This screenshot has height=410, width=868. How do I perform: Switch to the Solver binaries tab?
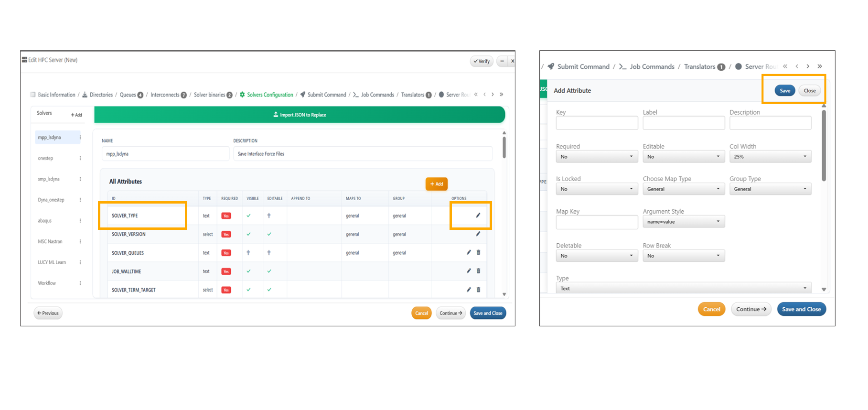point(209,95)
